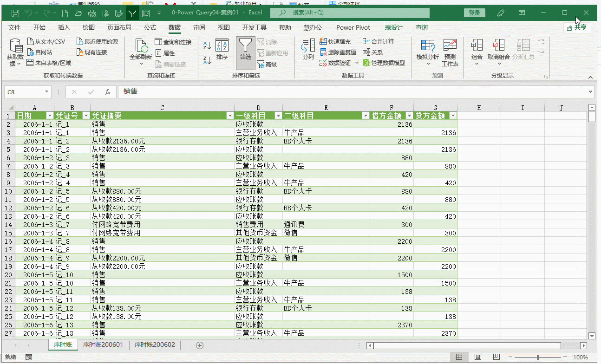The width and height of the screenshot is (601, 364).
Task: Redo the action in quick access toolbar
Action: [x=47, y=13]
